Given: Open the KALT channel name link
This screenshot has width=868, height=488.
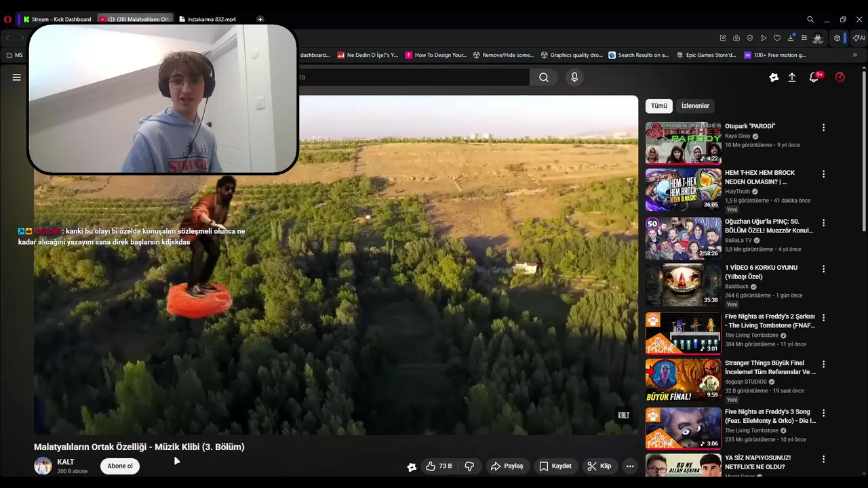Looking at the screenshot, I should point(66,462).
